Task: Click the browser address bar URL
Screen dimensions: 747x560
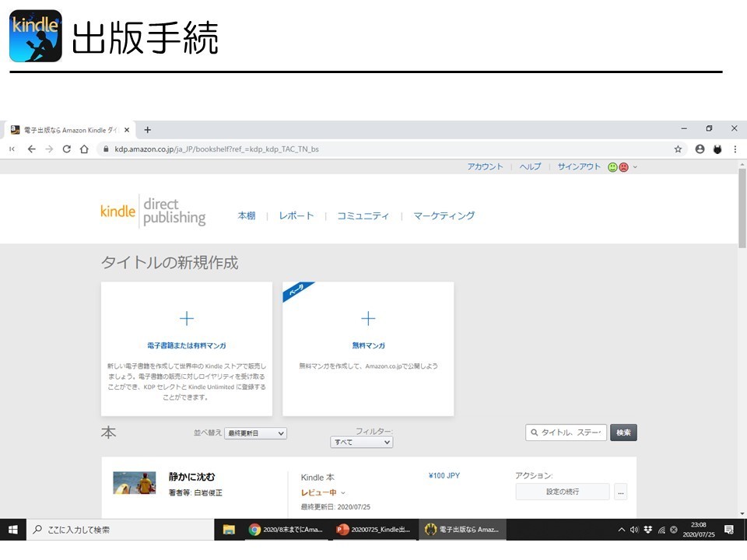Action: pos(217,149)
